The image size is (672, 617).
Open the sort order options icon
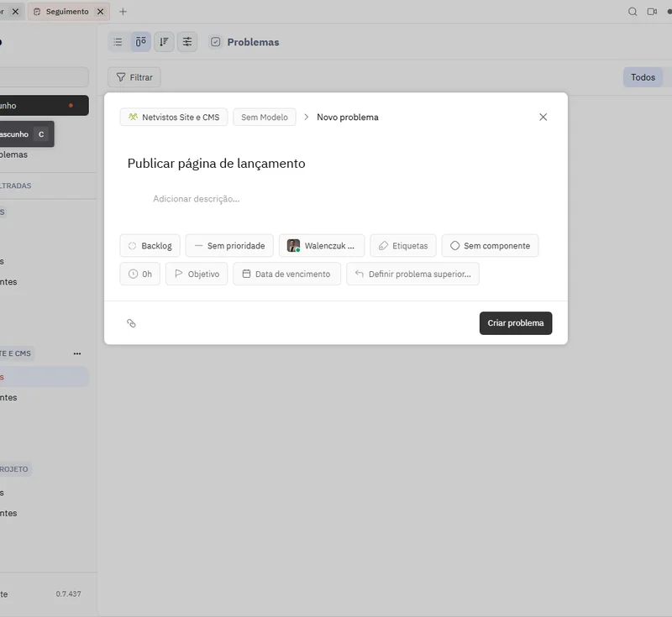(x=164, y=42)
